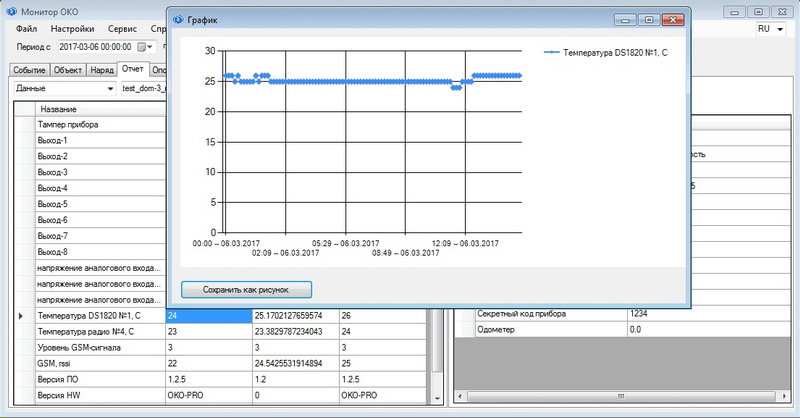800x418 pixels.
Task: Click cell 24.5425531914894
Action: click(x=296, y=363)
